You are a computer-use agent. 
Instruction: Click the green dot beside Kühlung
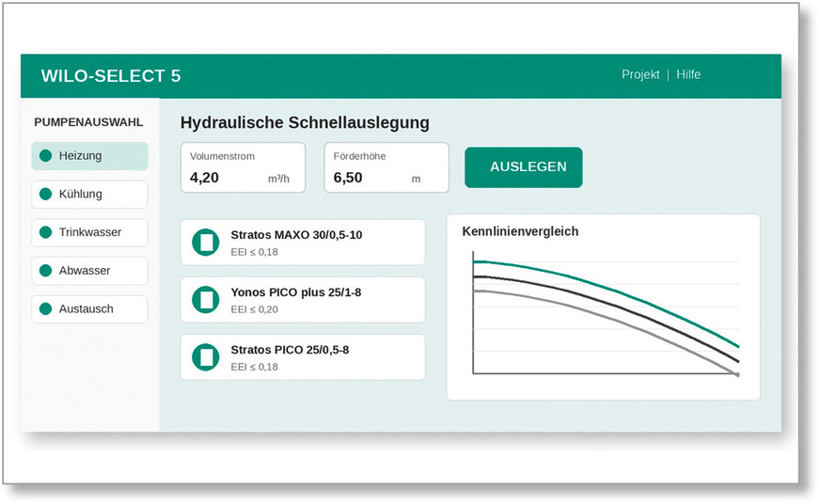(x=45, y=194)
